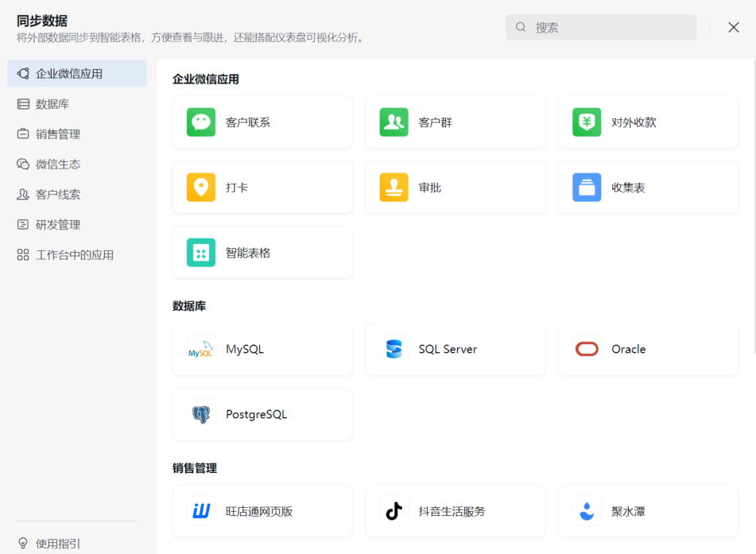Close the 同步数据 dialog
The width and height of the screenshot is (756, 554).
(733, 27)
